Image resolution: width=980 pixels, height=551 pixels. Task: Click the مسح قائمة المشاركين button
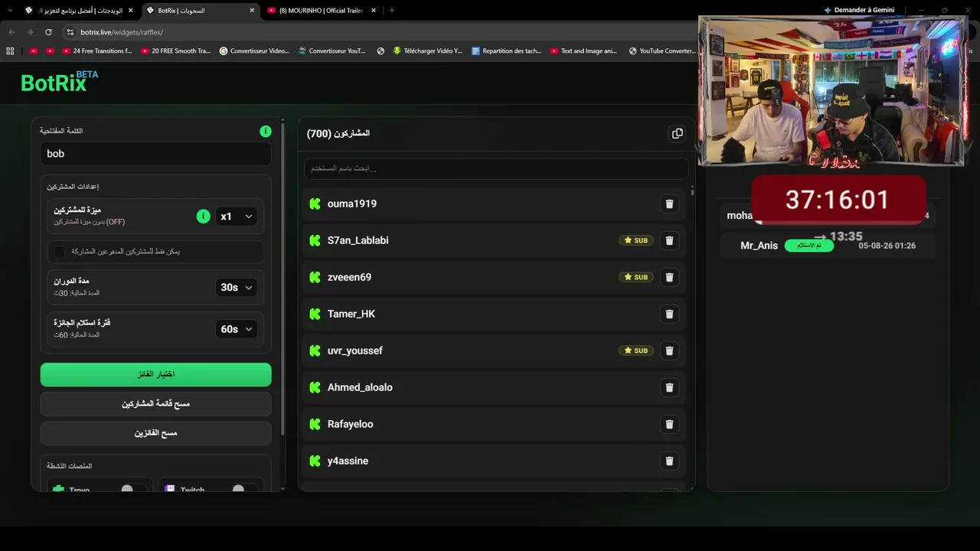[x=155, y=403]
